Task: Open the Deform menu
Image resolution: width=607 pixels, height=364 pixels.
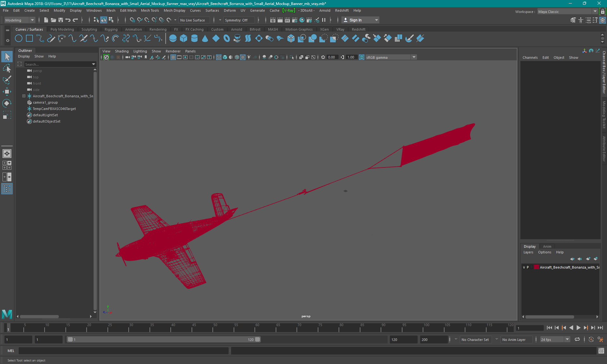Action: click(230, 10)
